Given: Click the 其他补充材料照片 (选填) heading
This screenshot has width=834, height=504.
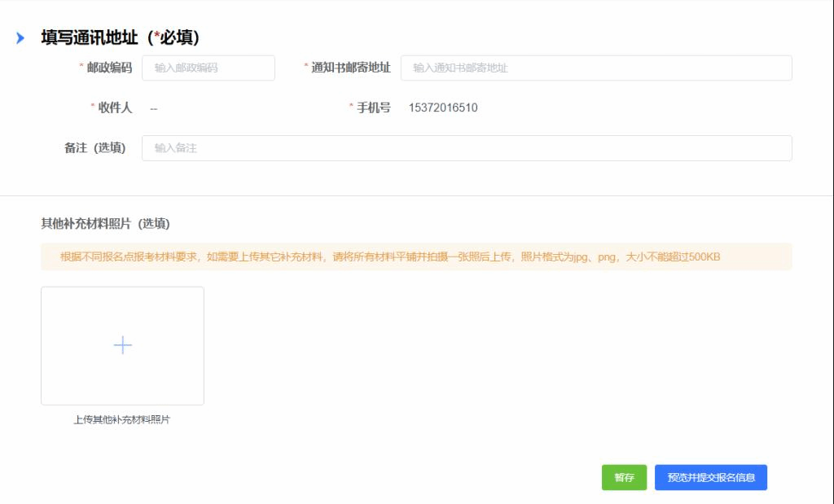Looking at the screenshot, I should tap(105, 224).
